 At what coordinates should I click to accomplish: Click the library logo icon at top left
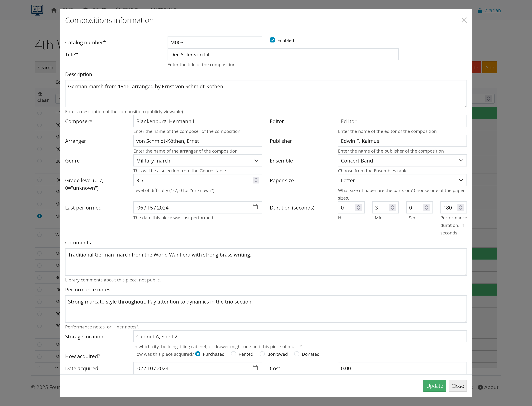[x=37, y=10]
